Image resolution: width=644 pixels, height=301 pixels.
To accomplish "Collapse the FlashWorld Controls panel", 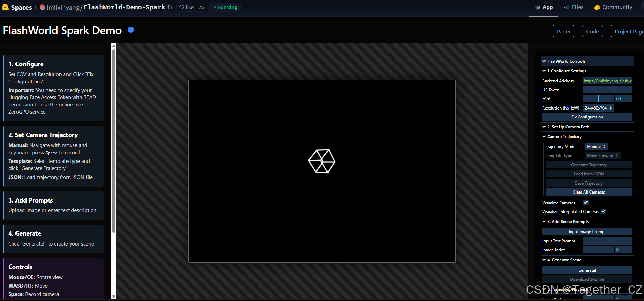I will pyautogui.click(x=587, y=61).
